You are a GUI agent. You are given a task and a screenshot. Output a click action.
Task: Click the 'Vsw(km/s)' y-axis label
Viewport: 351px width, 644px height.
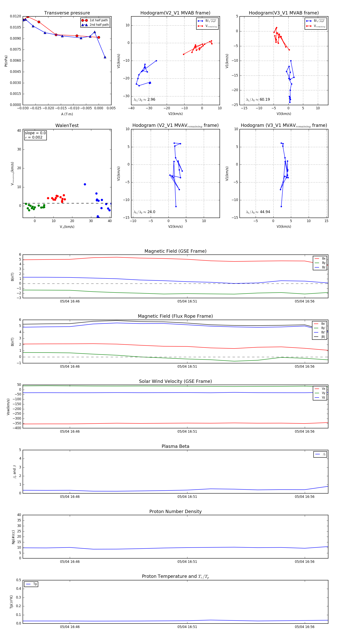[8, 407]
